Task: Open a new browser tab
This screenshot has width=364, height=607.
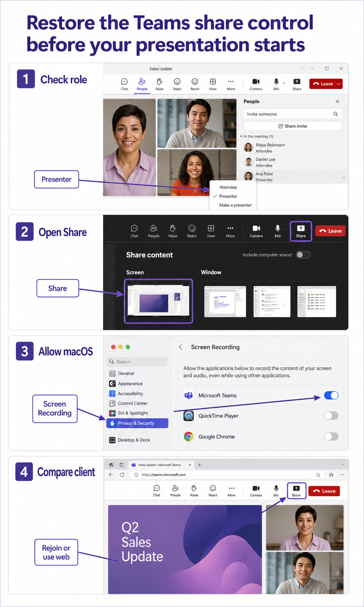Action: (200, 465)
